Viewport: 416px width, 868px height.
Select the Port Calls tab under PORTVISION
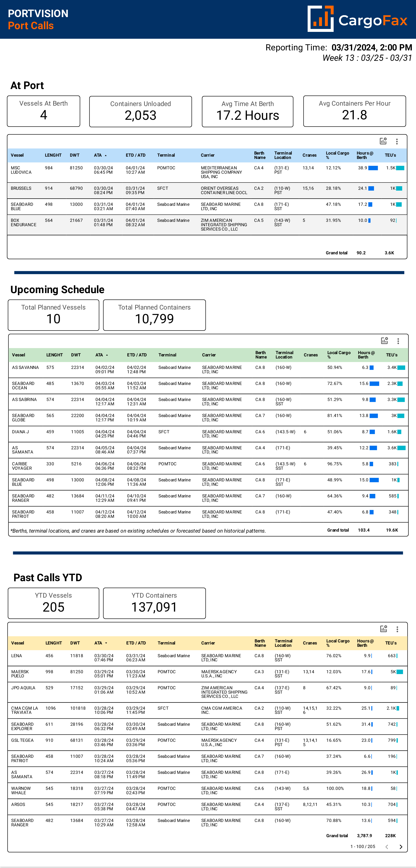[x=30, y=25]
